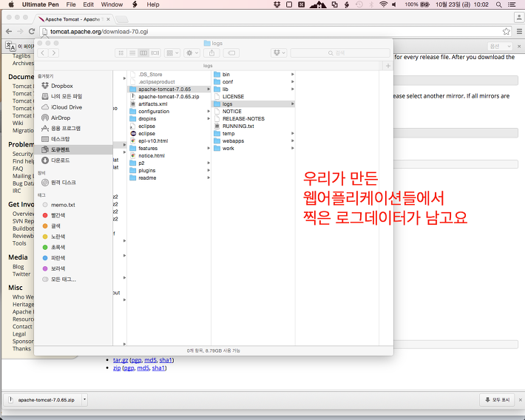
Task: Select 도큐멘트 in Finder sidebar
Action: pyautogui.click(x=73, y=149)
